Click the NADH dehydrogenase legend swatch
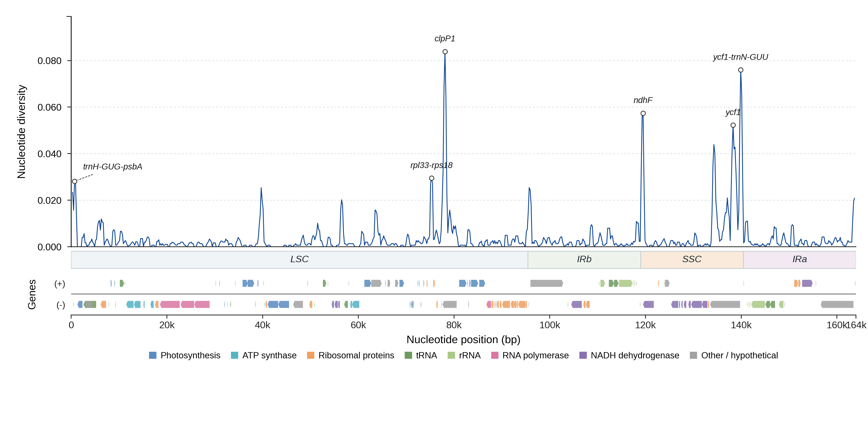The image size is (868, 422). pyautogui.click(x=583, y=355)
